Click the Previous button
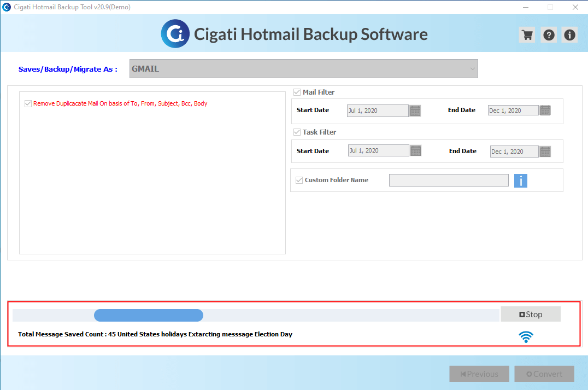 (x=479, y=374)
